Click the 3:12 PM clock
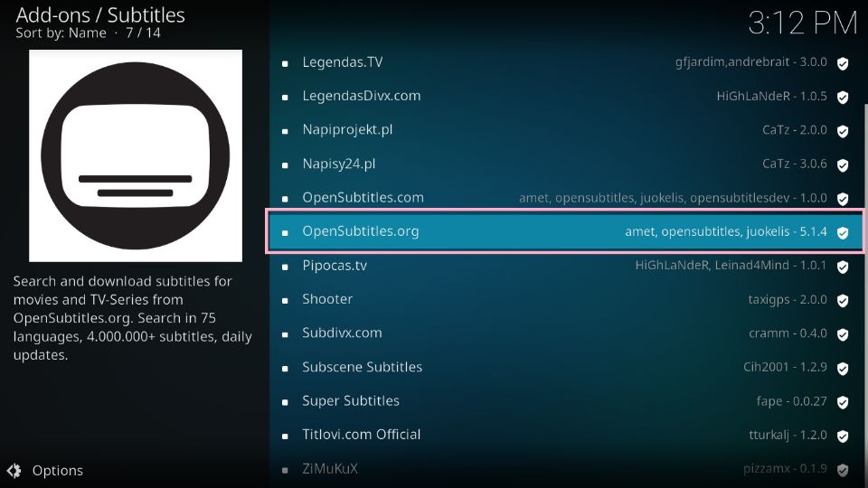 [803, 23]
